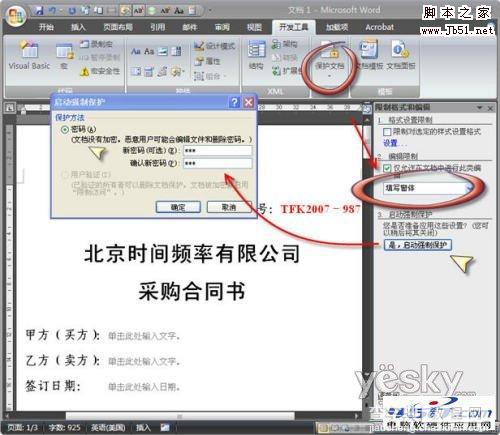Click the 页面: 1/3 status bar indicator
500x435 pixels.
point(23,428)
